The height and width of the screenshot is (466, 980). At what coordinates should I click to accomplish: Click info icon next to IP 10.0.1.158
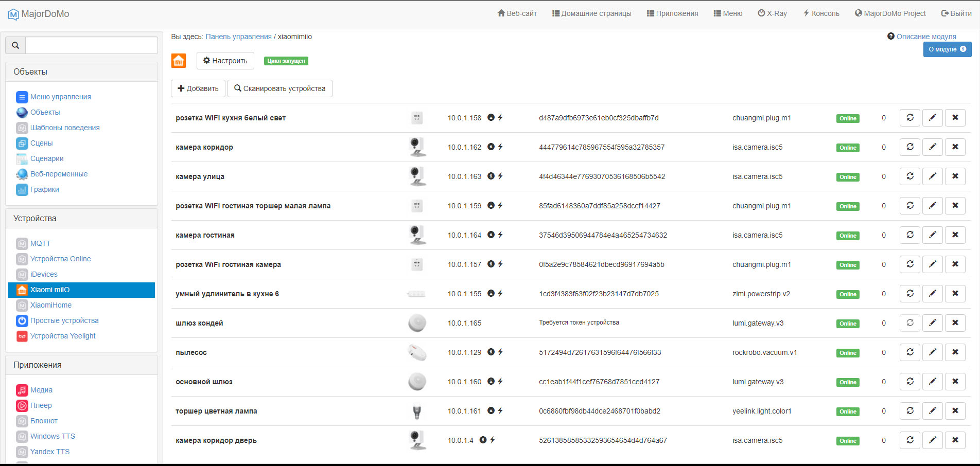(x=491, y=117)
